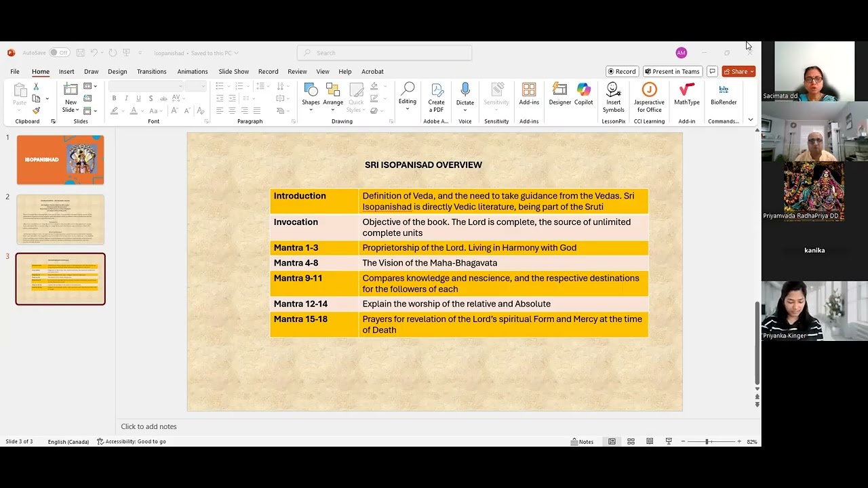Open Customize Quick Access Toolbar dropdown
Viewport: 868px width, 488px height.
140,53
